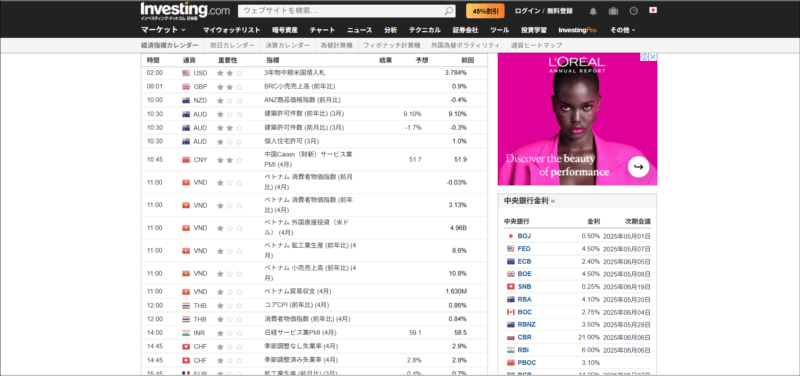800x376 pixels.
Task: Click the arrow button on L'Oreal ad
Action: pyautogui.click(x=638, y=166)
